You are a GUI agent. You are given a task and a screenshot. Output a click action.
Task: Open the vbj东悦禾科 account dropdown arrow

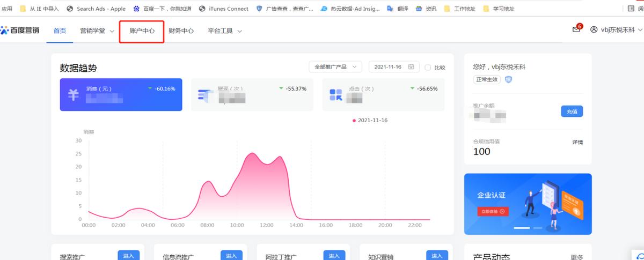pyautogui.click(x=639, y=30)
